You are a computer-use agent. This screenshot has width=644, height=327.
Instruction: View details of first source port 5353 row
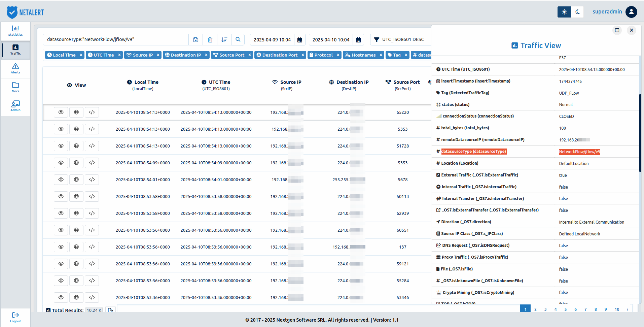(61, 129)
